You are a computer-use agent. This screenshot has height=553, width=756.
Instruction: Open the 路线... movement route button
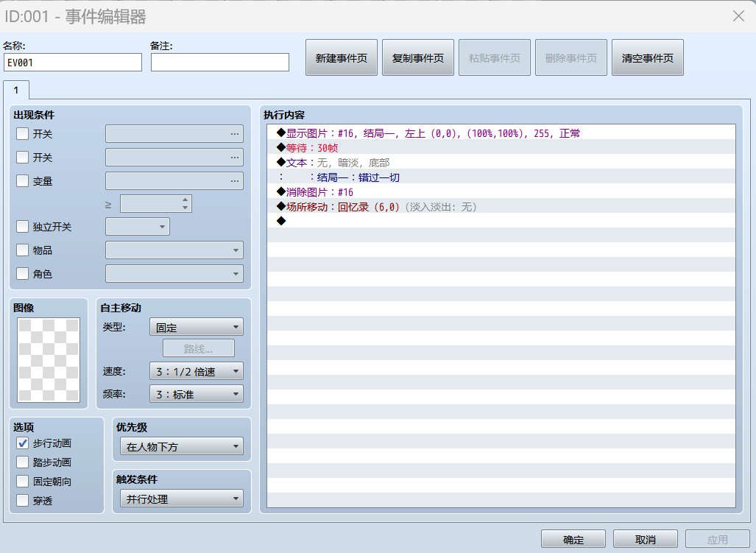tap(199, 348)
